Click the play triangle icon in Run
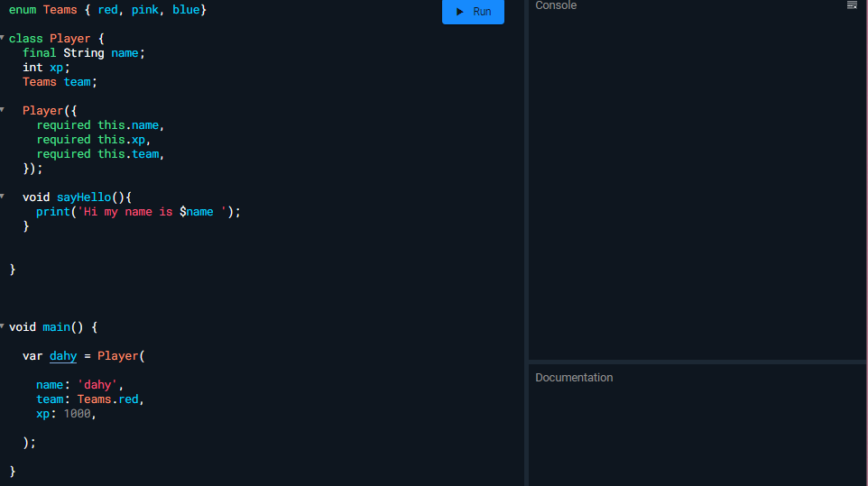Viewport: 868px width, 486px height. 459,12
